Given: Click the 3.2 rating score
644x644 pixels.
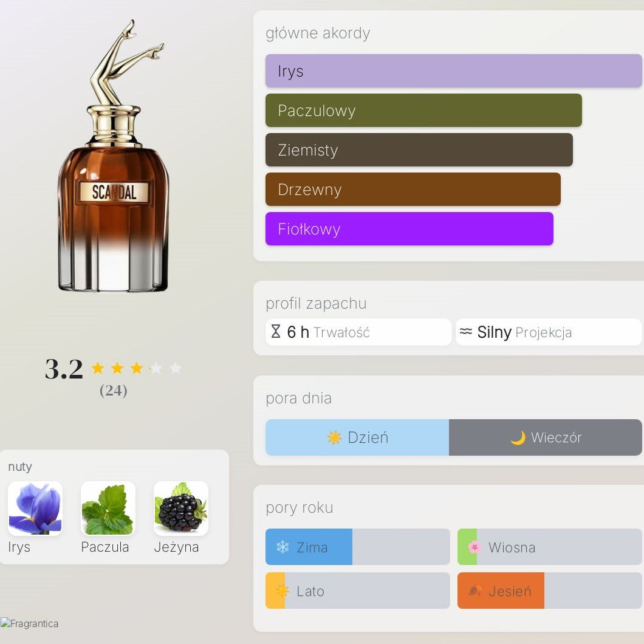Looking at the screenshot, I should 64,369.
